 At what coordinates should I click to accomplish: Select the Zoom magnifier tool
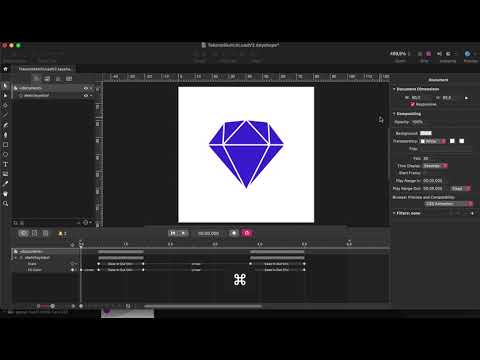click(5, 203)
